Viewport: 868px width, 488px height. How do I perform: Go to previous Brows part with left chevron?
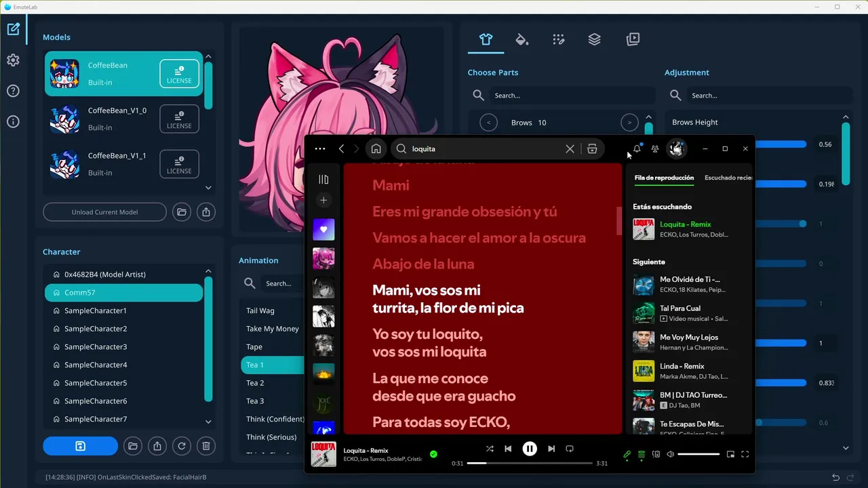pyautogui.click(x=488, y=123)
